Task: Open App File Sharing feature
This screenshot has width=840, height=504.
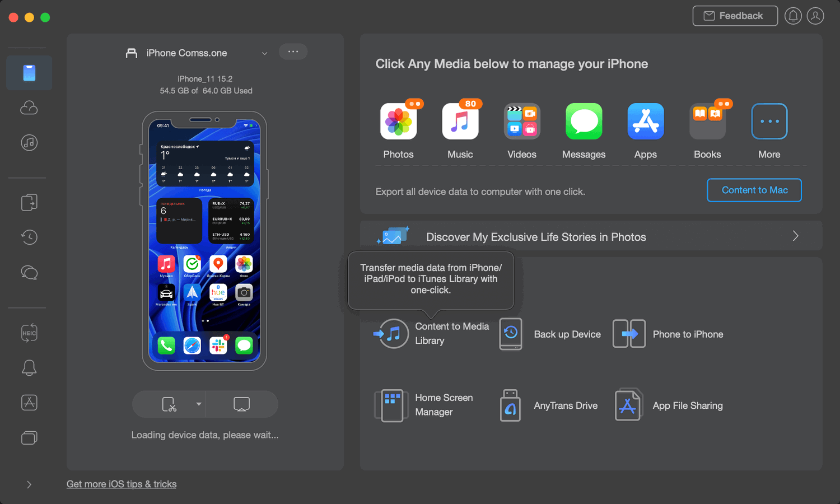Action: coord(668,405)
